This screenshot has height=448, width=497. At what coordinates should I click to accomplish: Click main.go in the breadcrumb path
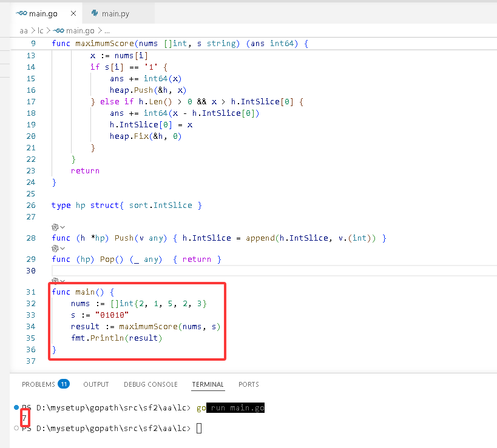pyautogui.click(x=80, y=31)
